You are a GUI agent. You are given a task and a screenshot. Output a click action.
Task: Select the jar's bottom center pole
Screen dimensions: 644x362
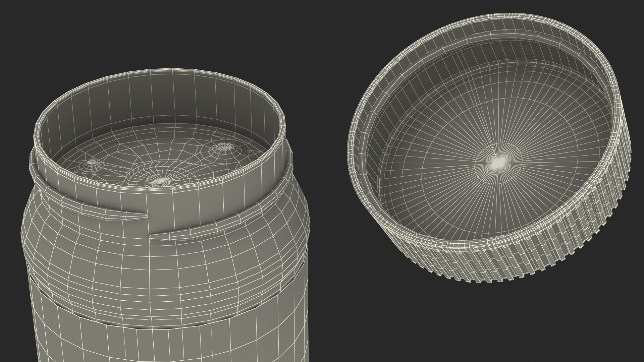pyautogui.click(x=161, y=181)
